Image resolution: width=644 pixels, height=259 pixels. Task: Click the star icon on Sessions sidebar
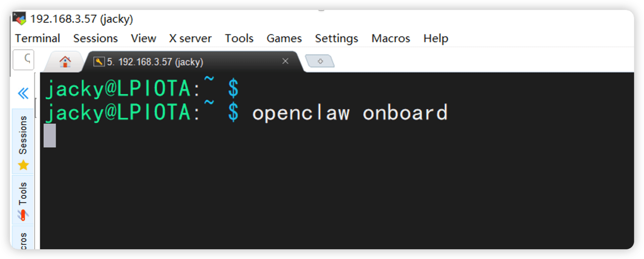(23, 165)
